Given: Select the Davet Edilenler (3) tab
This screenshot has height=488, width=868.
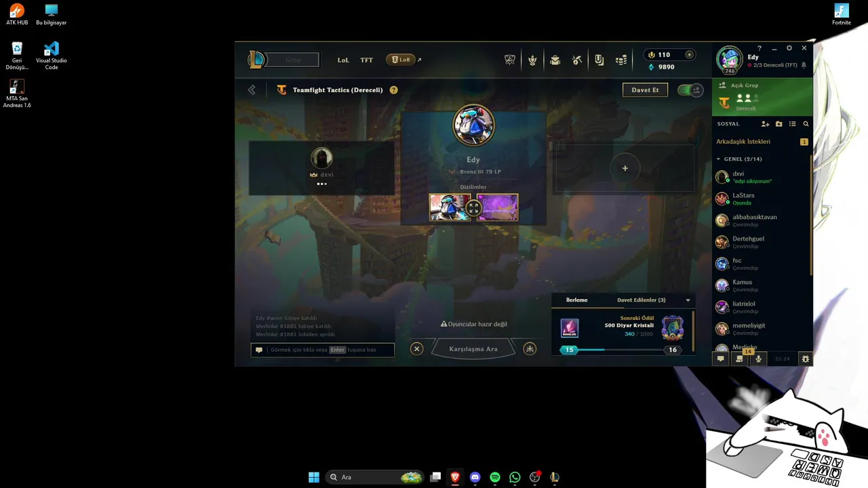Looking at the screenshot, I should 641,300.
